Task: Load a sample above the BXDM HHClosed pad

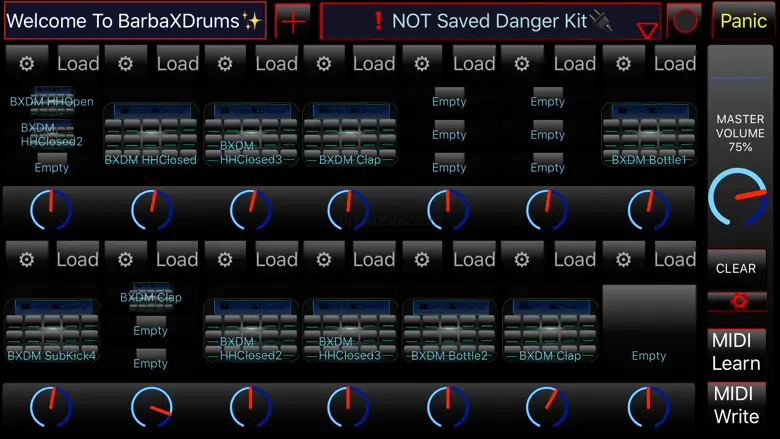Action: 178,64
